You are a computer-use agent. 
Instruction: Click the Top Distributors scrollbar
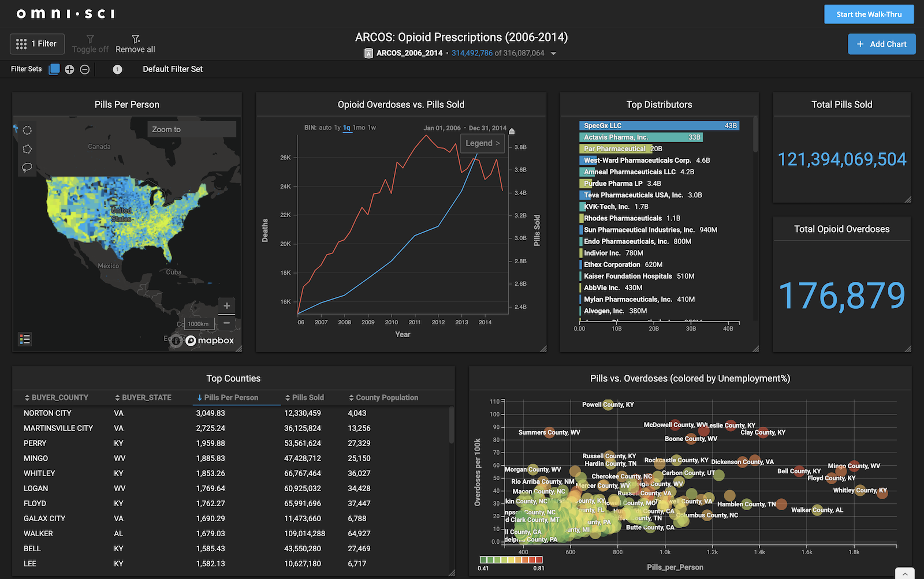click(x=755, y=135)
